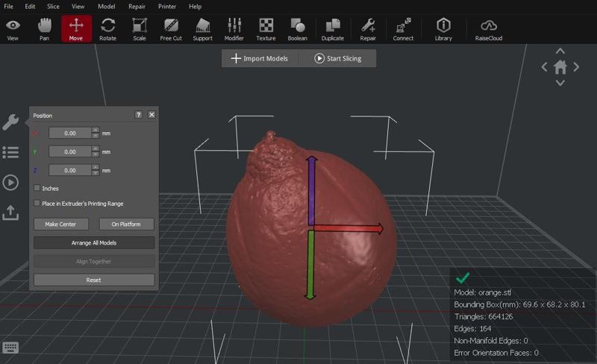Open the keyboard shortcuts icon
This screenshot has width=597, height=364.
10,348
